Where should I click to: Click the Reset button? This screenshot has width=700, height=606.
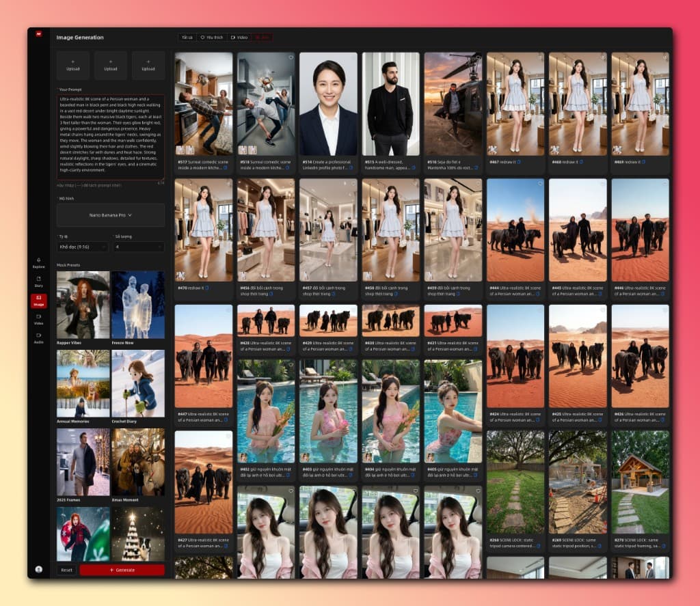coord(66,568)
